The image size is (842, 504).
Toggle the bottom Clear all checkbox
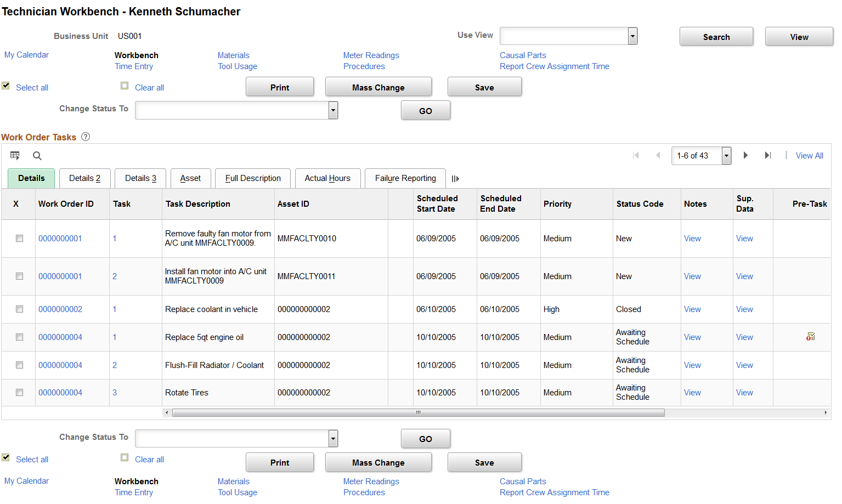(125, 457)
